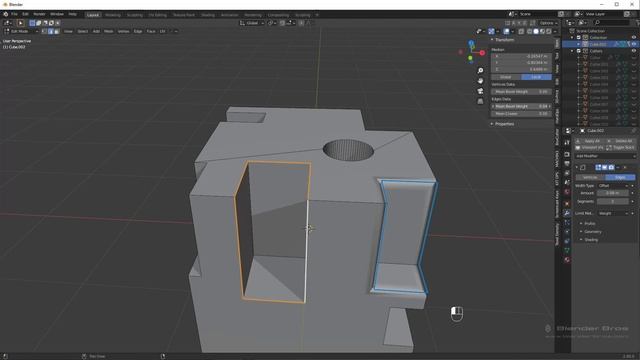Viewport: 640px width, 360px height.
Task: Click the Scene name field
Action: (537, 14)
